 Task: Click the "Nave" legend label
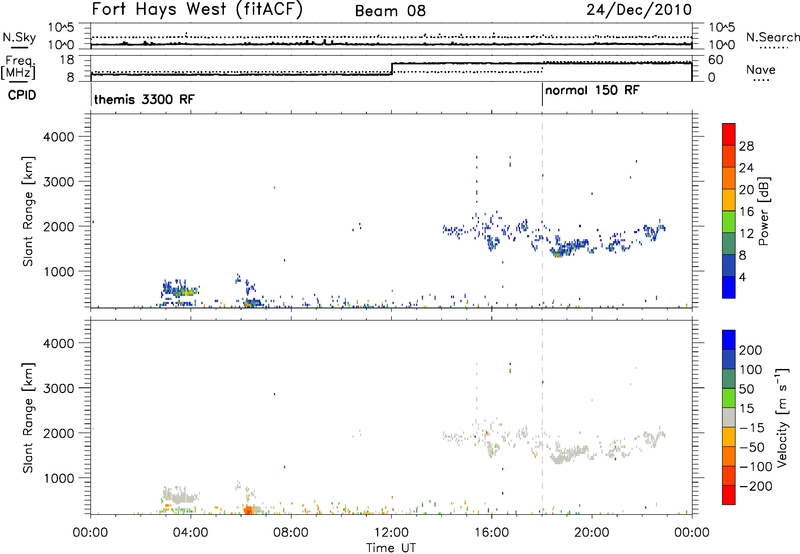tap(761, 69)
